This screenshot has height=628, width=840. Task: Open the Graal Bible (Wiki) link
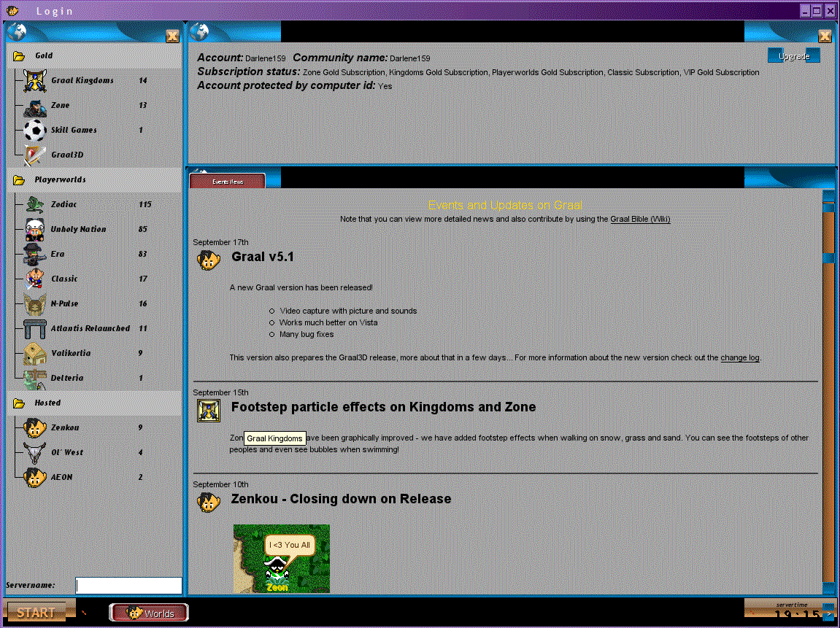[x=640, y=219]
